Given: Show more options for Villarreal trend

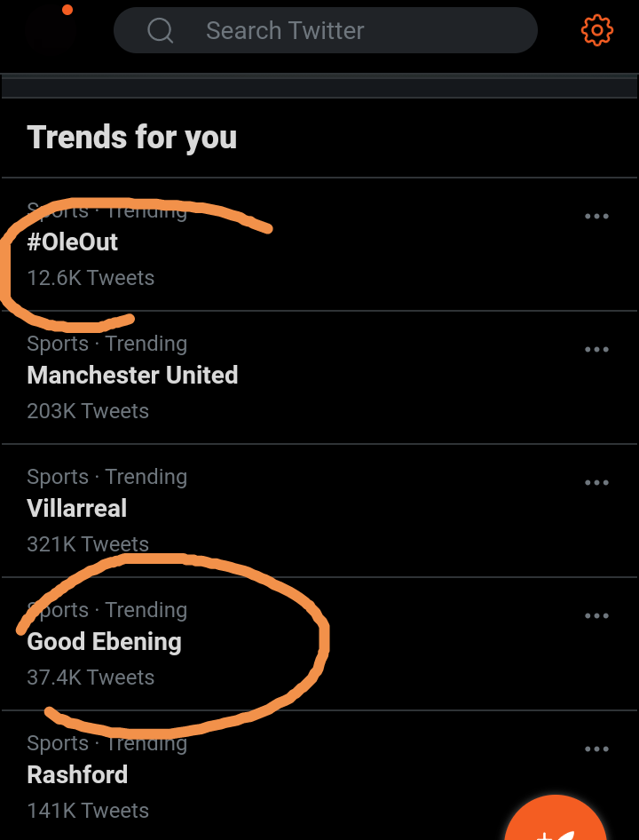Looking at the screenshot, I should [596, 483].
